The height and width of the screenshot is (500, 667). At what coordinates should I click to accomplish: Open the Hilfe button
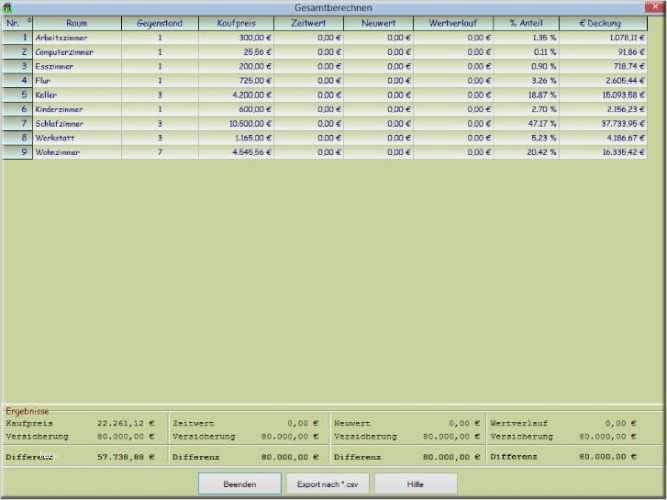coord(416,484)
